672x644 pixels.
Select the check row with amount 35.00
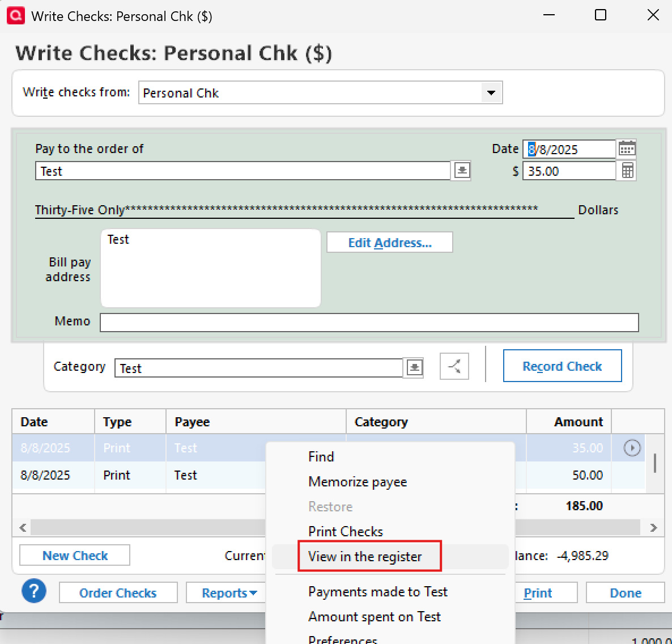coord(328,448)
